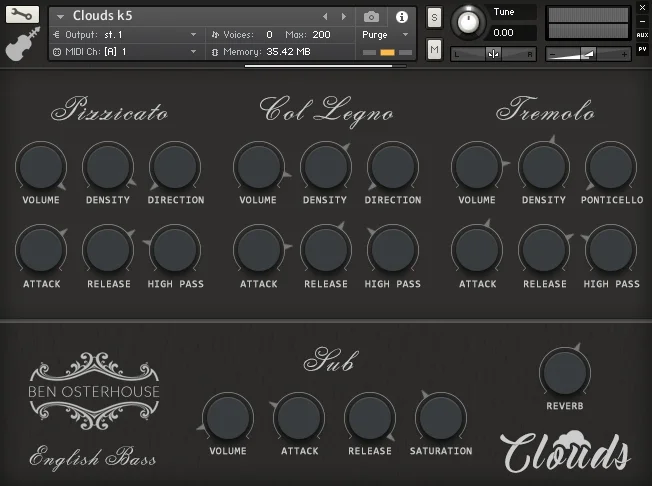Click Pizzicato Release knob

108,250
